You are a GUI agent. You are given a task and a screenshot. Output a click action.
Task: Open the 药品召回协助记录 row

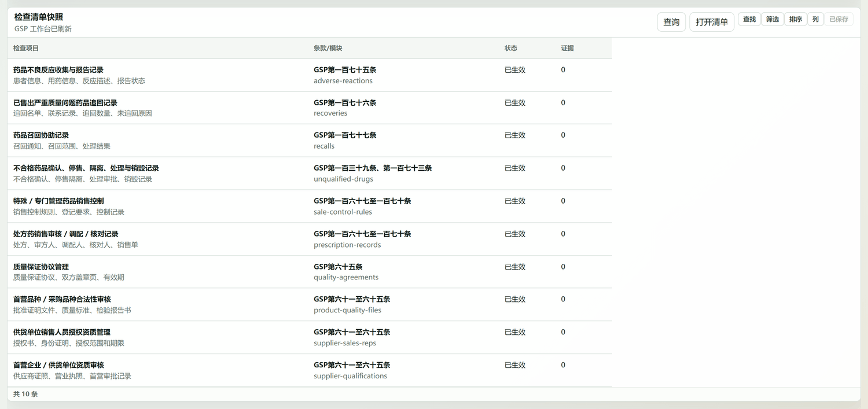point(310,141)
